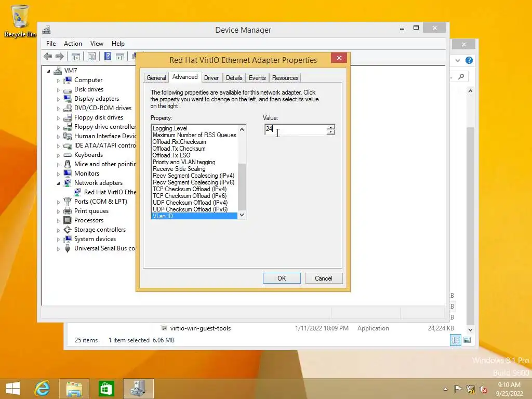
Task: Switch Explorer to large icons view
Action: point(467,340)
